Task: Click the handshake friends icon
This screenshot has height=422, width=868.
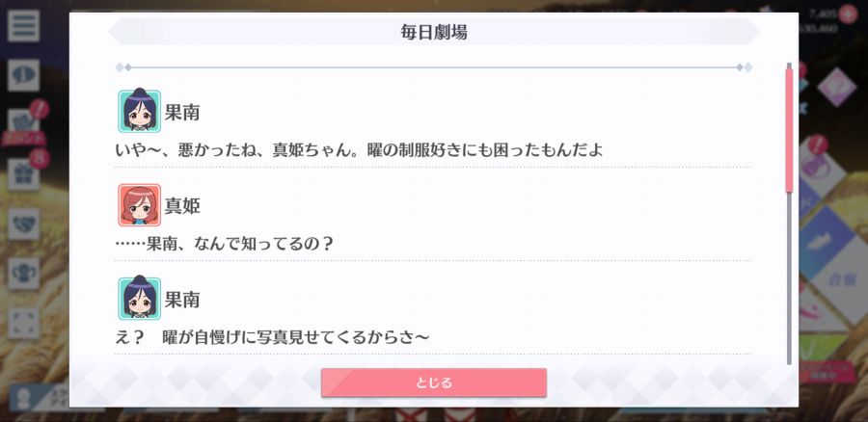Action: (23, 224)
